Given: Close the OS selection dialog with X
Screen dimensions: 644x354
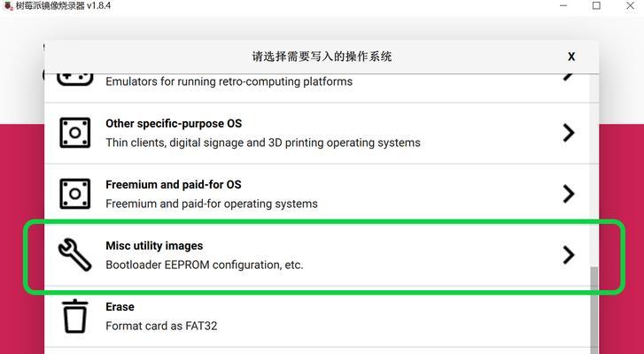Looking at the screenshot, I should (x=571, y=57).
